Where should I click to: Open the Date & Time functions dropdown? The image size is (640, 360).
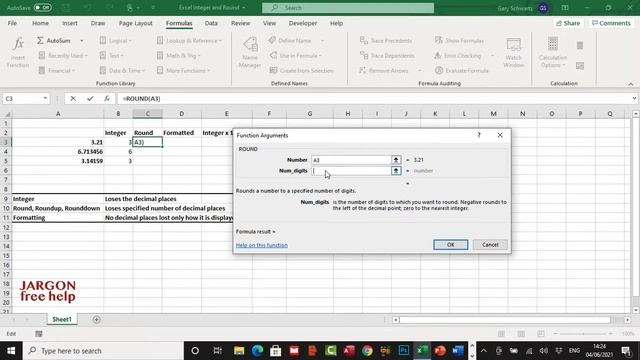click(122, 71)
